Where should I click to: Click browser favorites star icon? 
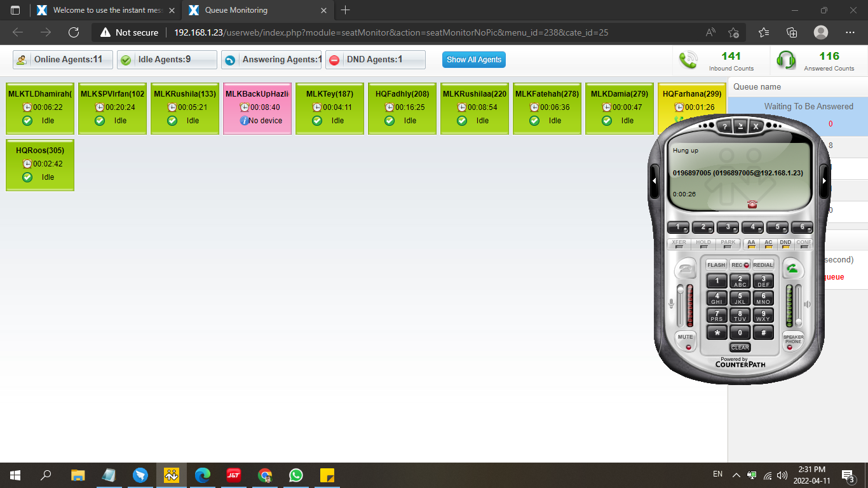pos(763,32)
